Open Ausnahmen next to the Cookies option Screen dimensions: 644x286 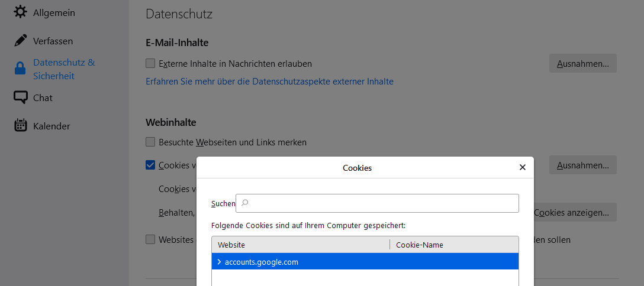point(583,165)
